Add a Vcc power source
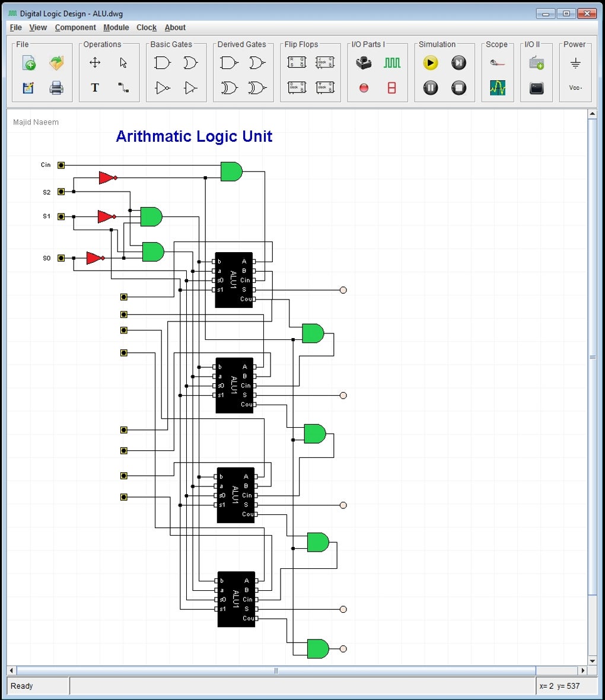The height and width of the screenshot is (700, 605). pyautogui.click(x=575, y=87)
